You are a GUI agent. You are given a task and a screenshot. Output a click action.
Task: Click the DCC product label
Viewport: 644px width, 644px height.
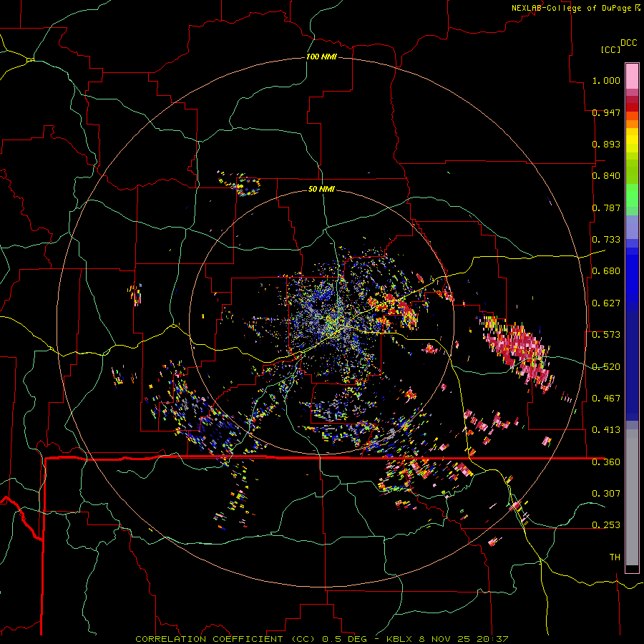click(628, 43)
